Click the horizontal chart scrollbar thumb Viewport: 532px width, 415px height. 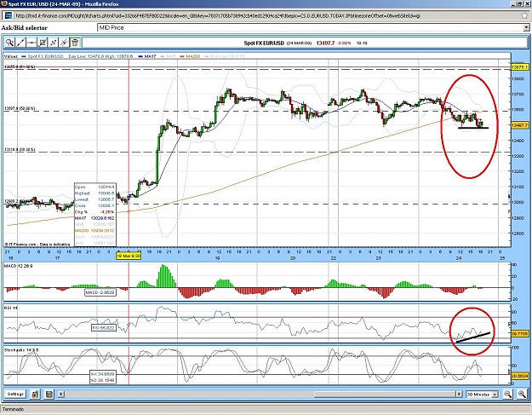[x=385, y=394]
